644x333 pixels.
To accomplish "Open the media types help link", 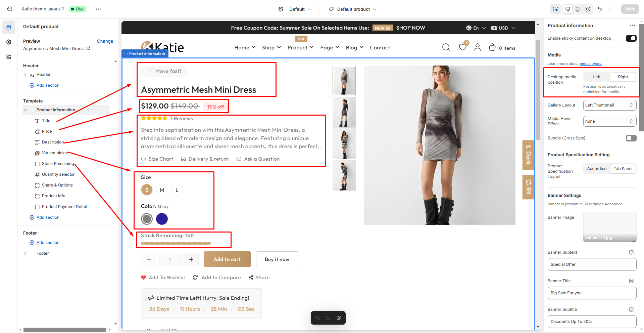I will coord(591,64).
